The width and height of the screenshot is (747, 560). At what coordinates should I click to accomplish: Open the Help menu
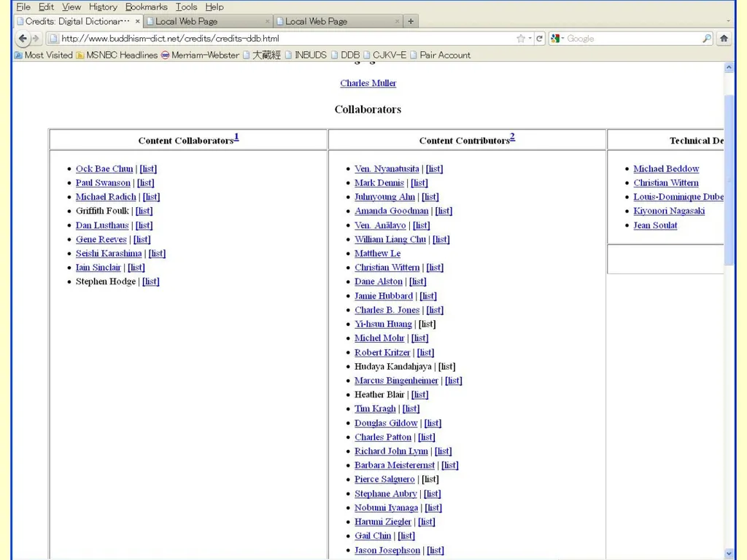click(x=214, y=7)
